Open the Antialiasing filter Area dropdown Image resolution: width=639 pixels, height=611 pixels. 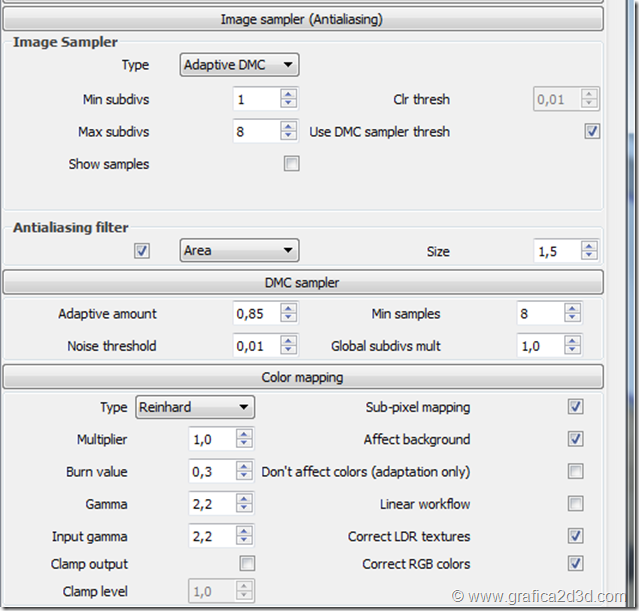pyautogui.click(x=240, y=251)
